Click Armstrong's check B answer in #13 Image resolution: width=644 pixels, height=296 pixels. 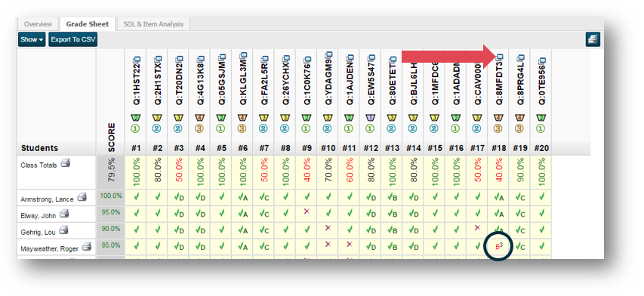(393, 198)
